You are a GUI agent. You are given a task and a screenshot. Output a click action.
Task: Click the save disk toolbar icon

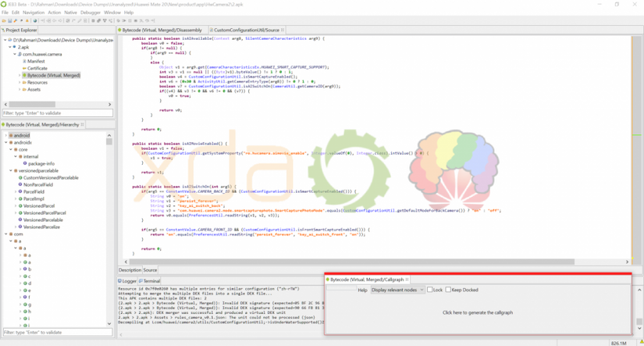(10, 20)
